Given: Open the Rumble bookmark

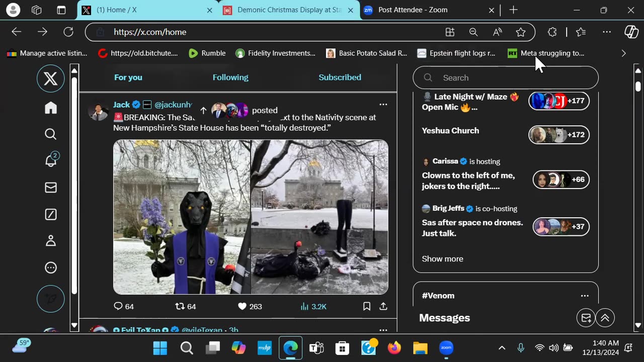Looking at the screenshot, I should pyautogui.click(x=207, y=53).
